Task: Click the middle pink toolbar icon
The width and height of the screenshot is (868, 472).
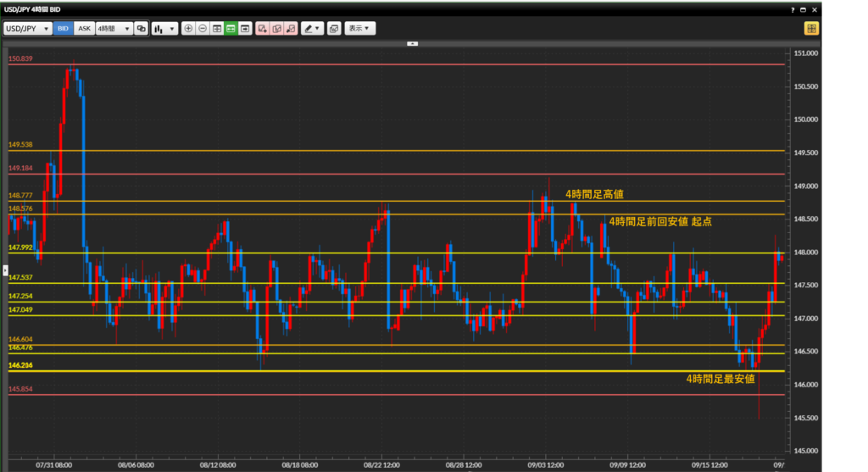Action: tap(276, 28)
